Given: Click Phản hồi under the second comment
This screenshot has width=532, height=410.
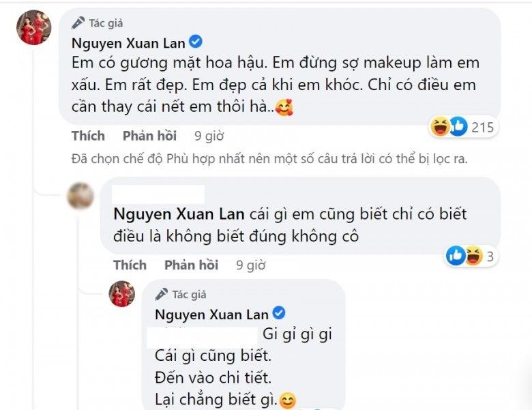Looking at the screenshot, I should pos(192,265).
